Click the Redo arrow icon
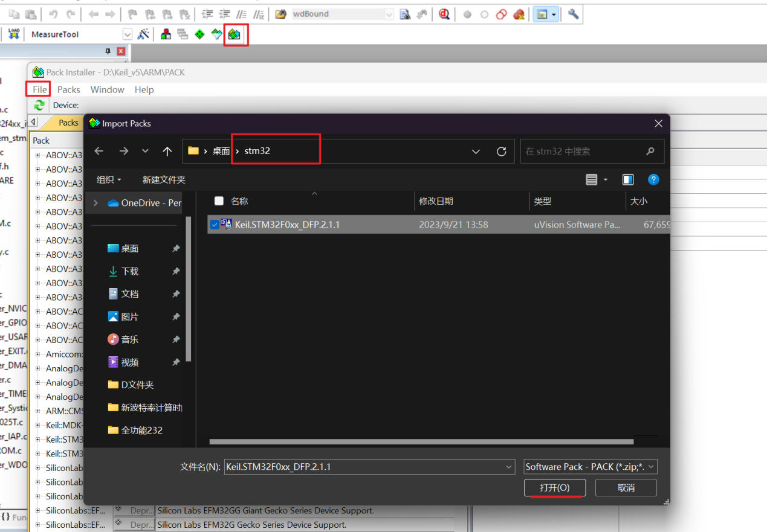Image resolution: width=767 pixels, height=532 pixels. (x=71, y=14)
